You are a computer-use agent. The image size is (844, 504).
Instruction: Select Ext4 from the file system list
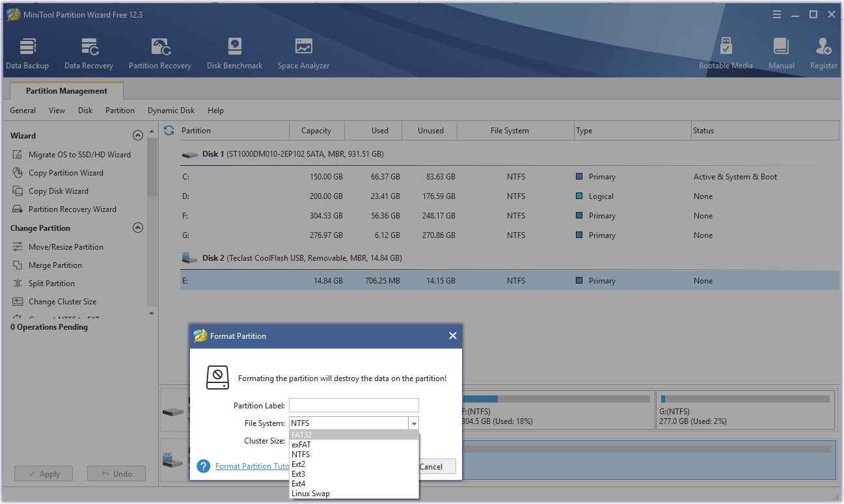coord(354,484)
